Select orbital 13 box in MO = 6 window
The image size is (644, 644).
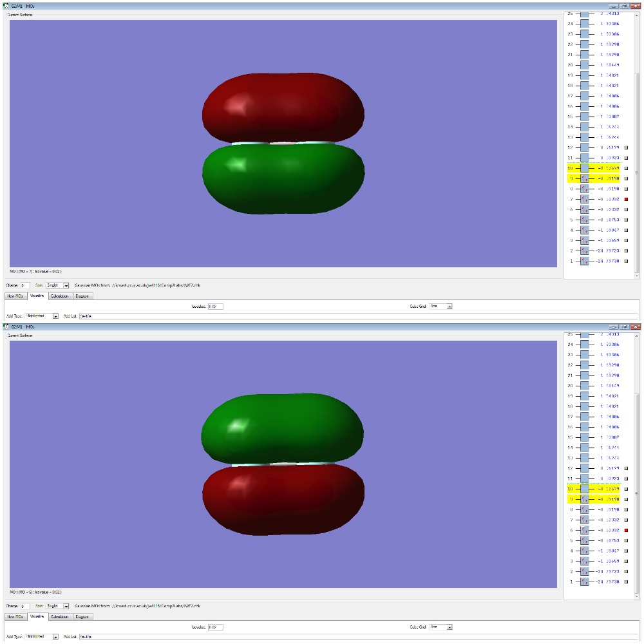pos(584,458)
